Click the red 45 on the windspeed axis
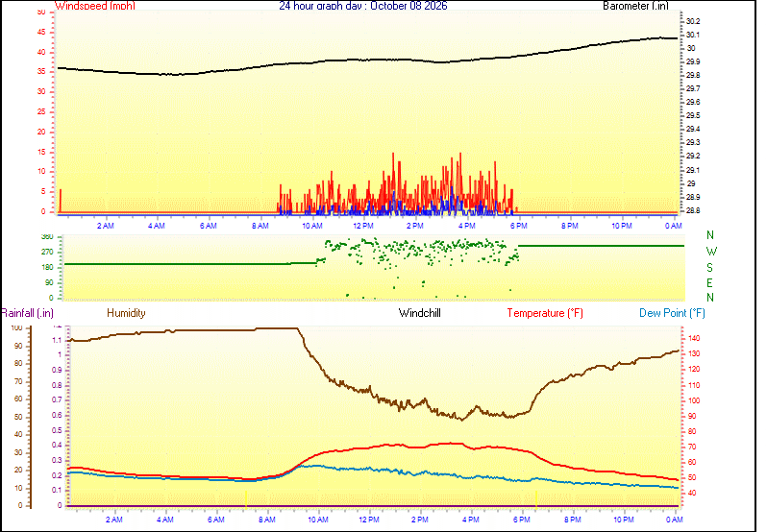The width and height of the screenshot is (767, 532). [41, 33]
